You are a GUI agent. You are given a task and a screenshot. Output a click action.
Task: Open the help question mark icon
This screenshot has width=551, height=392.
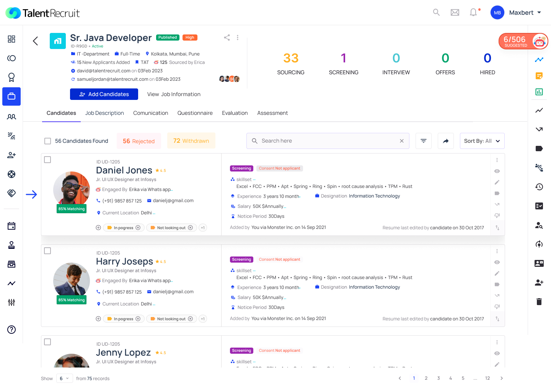pos(11,330)
